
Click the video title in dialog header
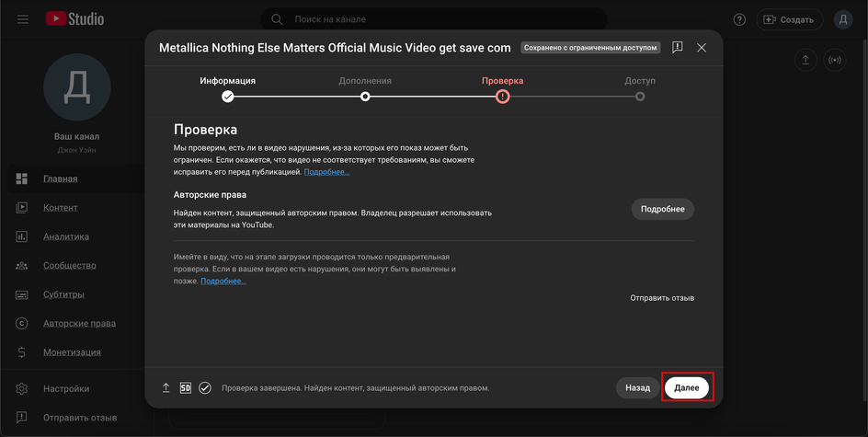(335, 48)
